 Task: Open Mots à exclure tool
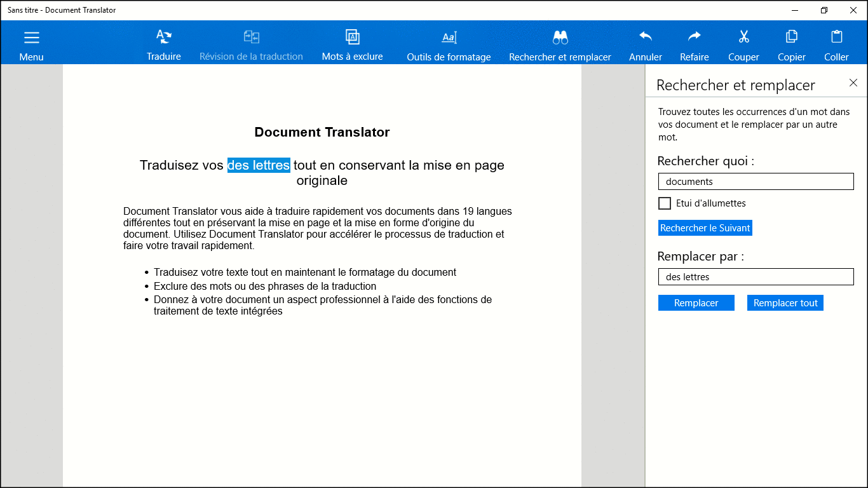pyautogui.click(x=352, y=37)
